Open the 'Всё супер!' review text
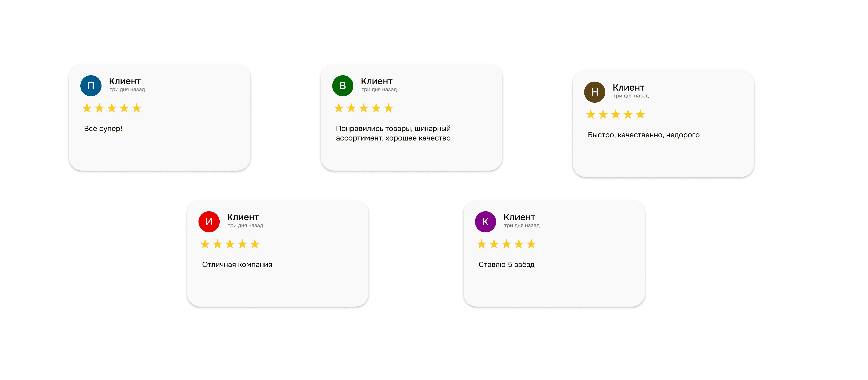 (103, 129)
